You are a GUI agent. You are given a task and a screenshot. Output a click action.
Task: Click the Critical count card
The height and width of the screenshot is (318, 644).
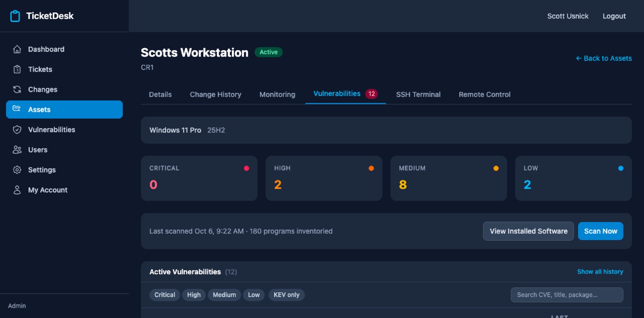tap(199, 178)
